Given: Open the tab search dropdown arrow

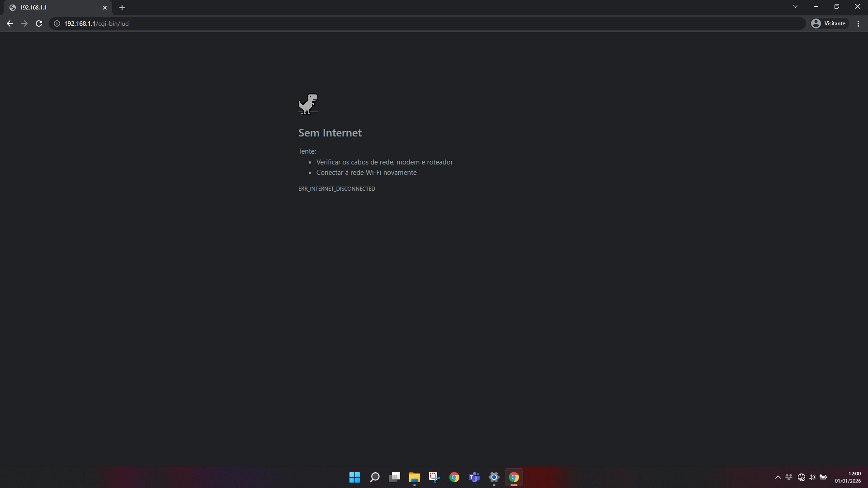Looking at the screenshot, I should click(795, 7).
